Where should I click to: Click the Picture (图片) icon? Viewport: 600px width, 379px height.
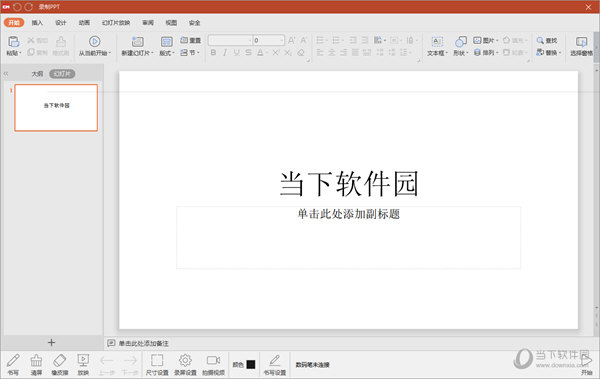477,40
